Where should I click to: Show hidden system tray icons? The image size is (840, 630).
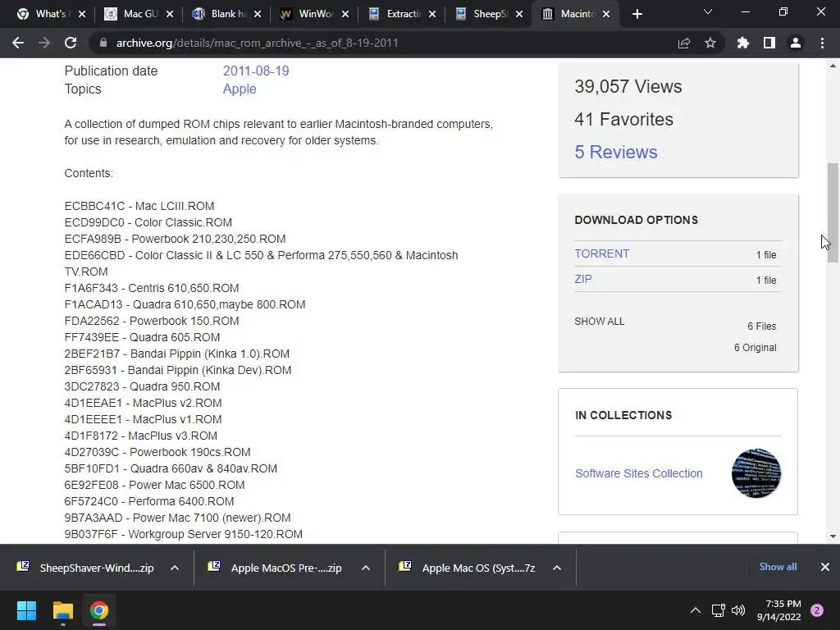pyautogui.click(x=696, y=610)
